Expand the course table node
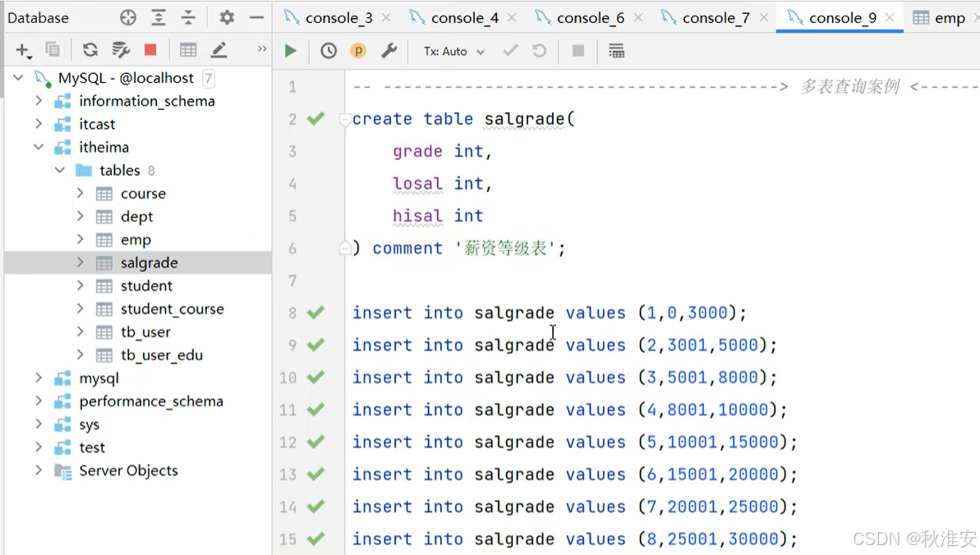 80,193
